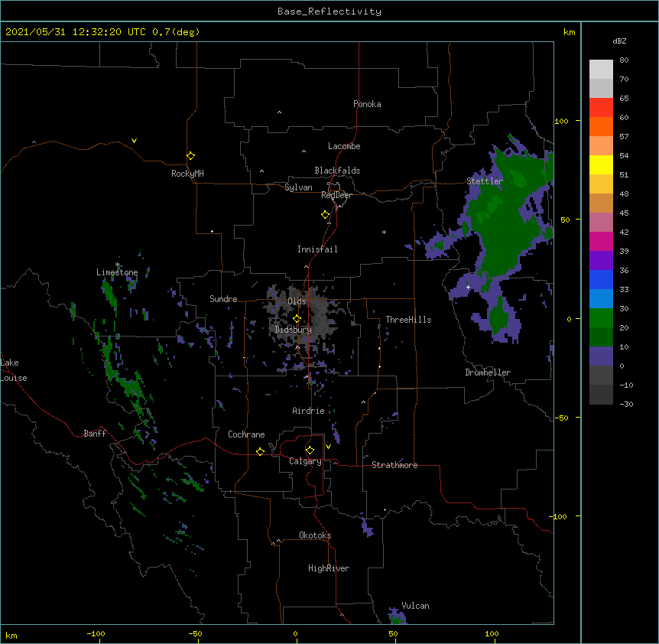Select the slate purple 10-0 dBZ legend color
This screenshot has height=644, width=659.
coord(601,356)
